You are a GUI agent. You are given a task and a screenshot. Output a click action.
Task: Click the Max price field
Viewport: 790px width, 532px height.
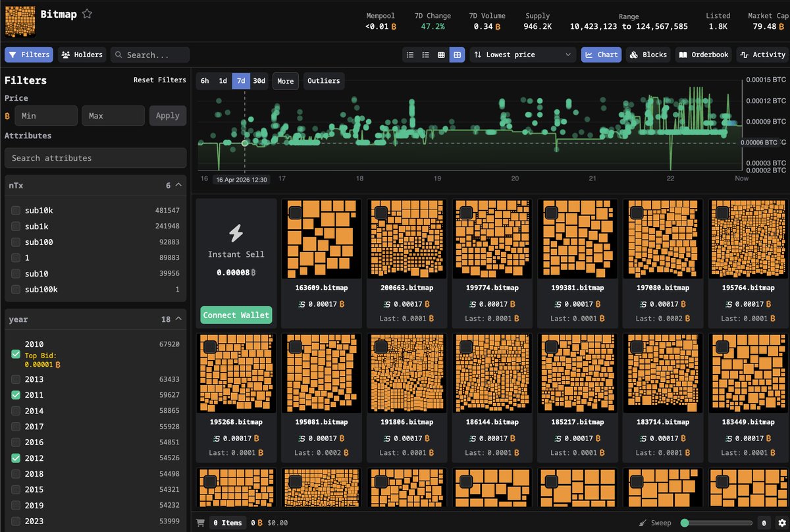[x=113, y=116]
